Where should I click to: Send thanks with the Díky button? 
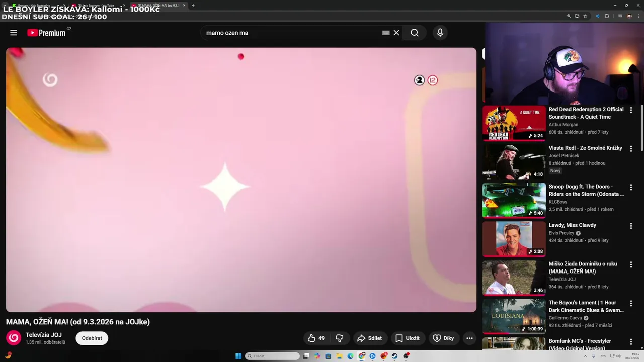tap(443, 338)
